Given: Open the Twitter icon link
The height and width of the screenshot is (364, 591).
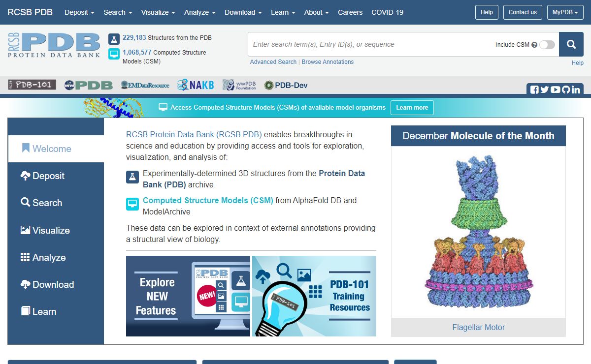Looking at the screenshot, I should pyautogui.click(x=545, y=90).
